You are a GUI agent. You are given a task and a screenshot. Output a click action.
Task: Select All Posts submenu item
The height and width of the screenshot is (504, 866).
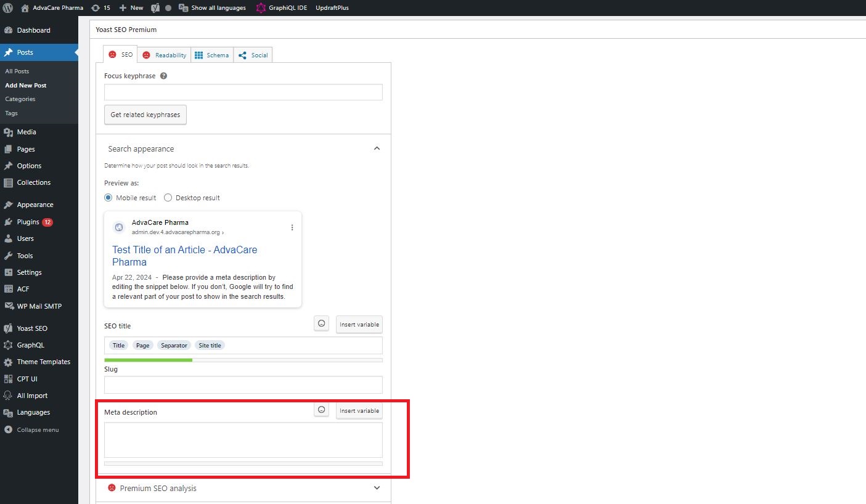17,71
